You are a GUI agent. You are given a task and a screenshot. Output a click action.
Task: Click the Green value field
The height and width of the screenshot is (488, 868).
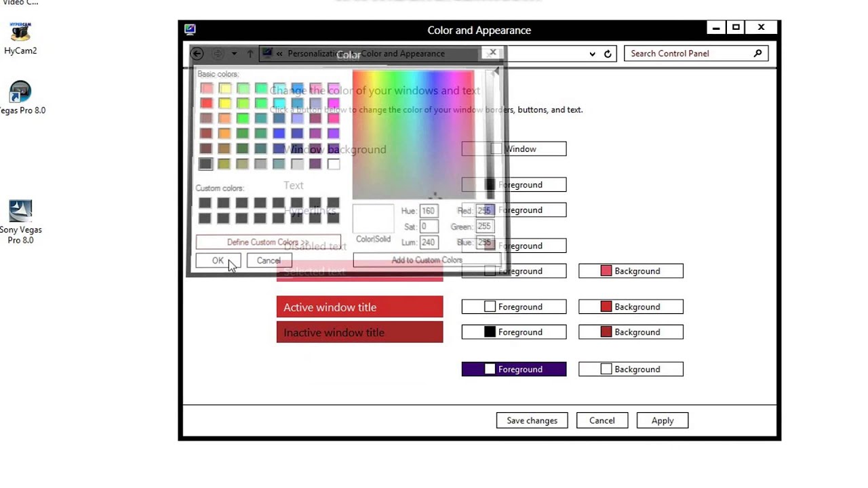pos(484,226)
